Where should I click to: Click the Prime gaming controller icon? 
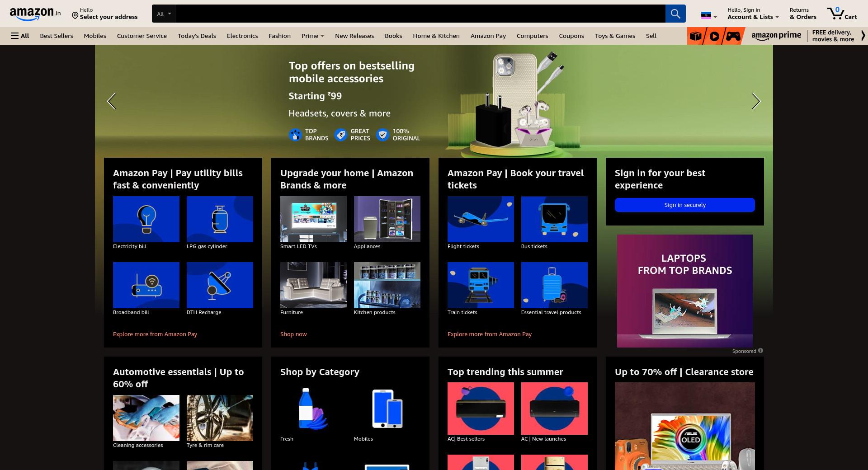733,36
